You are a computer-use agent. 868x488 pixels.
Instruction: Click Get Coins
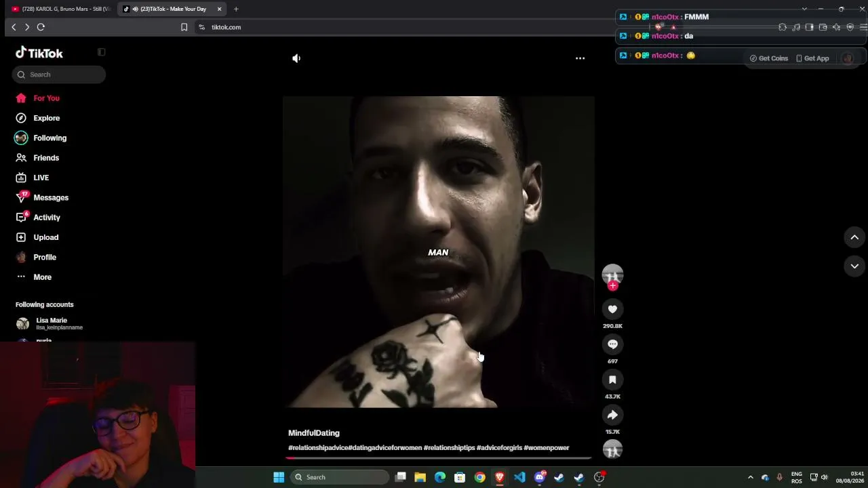(x=769, y=58)
